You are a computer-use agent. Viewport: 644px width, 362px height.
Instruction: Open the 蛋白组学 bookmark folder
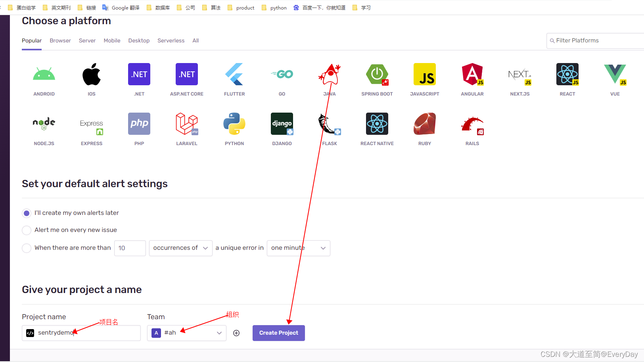tap(22, 8)
